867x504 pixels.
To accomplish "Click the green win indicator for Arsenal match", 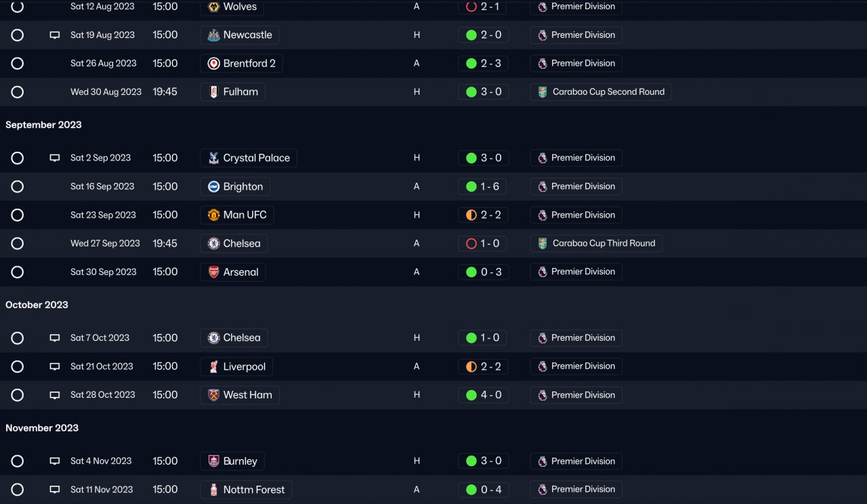I will [471, 272].
